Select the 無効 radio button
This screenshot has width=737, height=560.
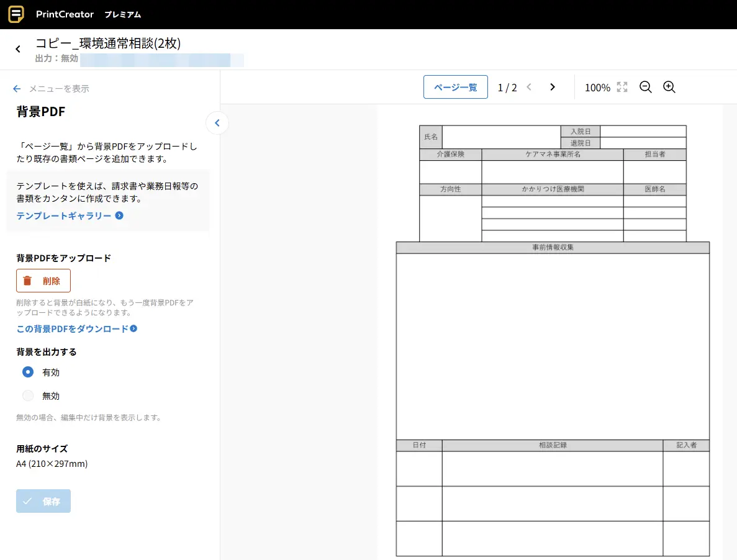(x=28, y=395)
